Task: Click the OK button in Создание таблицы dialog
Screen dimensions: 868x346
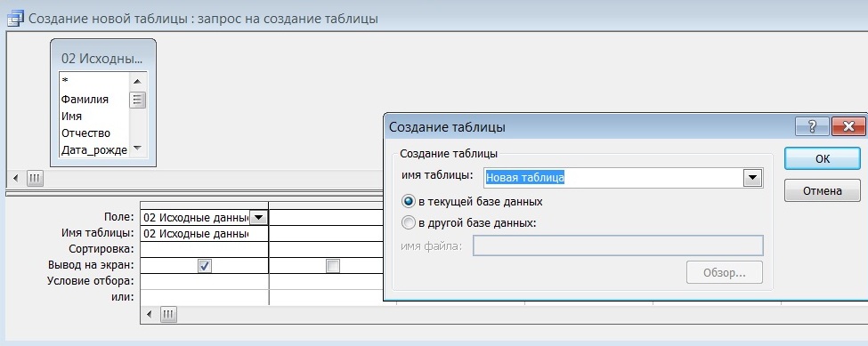Action: (x=822, y=158)
